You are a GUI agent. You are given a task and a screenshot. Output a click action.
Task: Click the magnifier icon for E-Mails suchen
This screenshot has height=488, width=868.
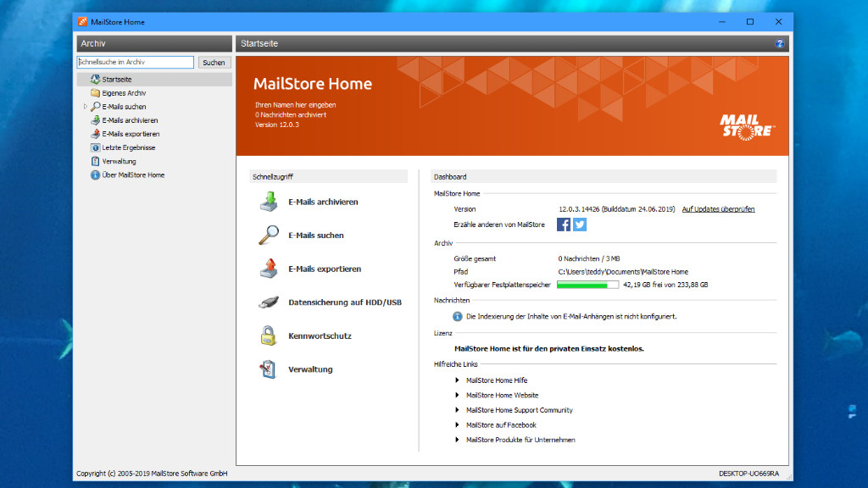pyautogui.click(x=268, y=236)
